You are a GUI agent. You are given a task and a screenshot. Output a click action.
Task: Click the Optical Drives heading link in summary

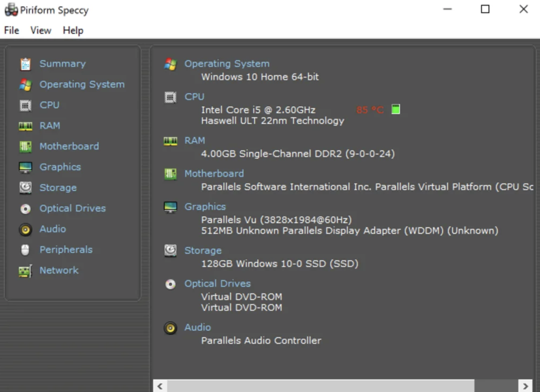click(x=217, y=284)
